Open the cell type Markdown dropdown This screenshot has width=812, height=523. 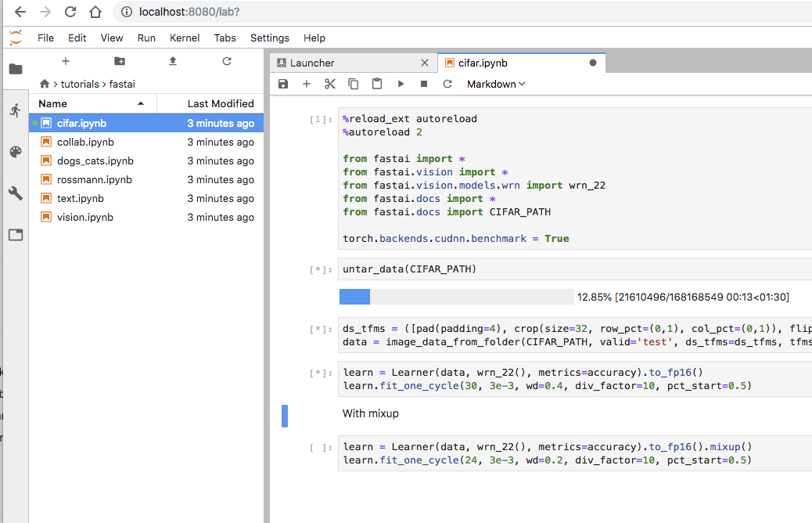496,84
